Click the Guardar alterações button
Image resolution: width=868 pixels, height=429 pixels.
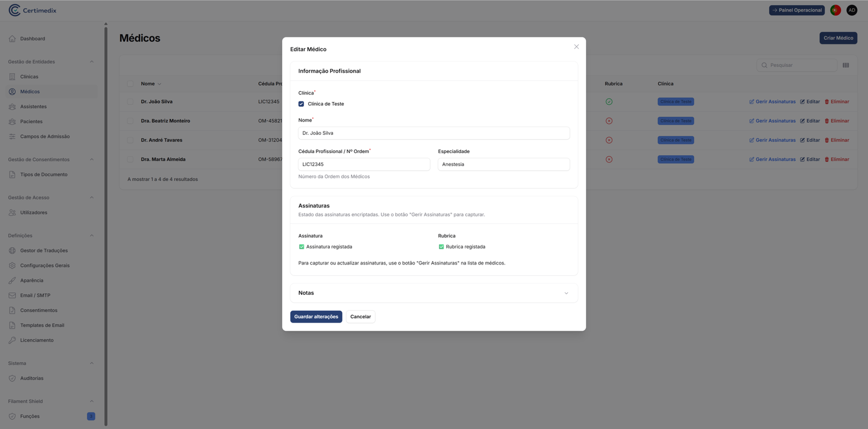click(x=316, y=317)
